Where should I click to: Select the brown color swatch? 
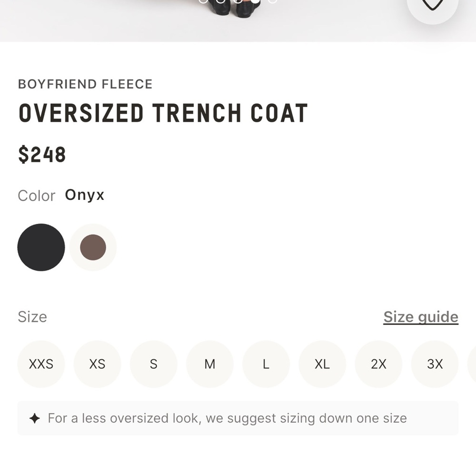(93, 247)
